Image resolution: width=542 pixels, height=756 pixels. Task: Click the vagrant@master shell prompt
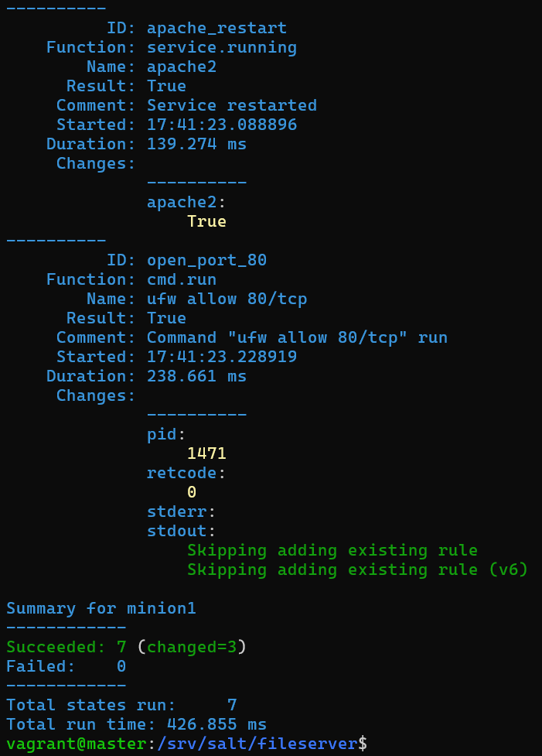coord(76,744)
